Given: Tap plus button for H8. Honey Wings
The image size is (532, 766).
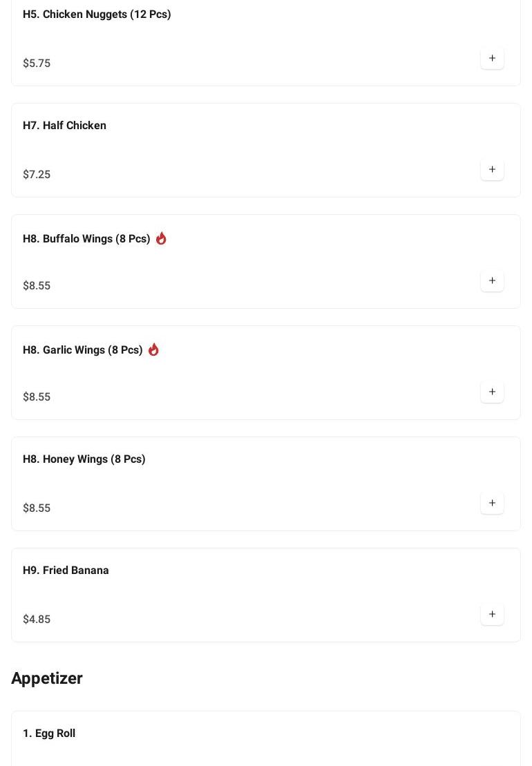Looking at the screenshot, I should coord(492,504).
